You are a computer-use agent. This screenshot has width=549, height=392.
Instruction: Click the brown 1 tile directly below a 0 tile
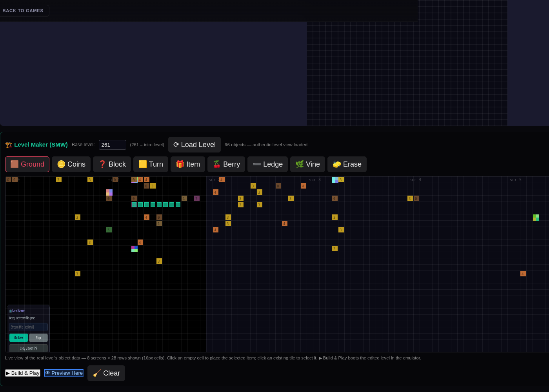pos(159,223)
